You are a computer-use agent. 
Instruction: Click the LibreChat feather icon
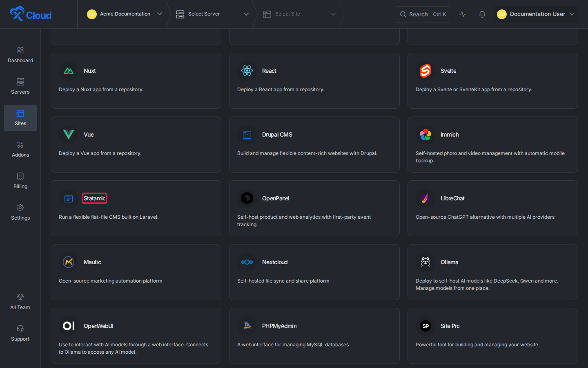[x=425, y=198]
